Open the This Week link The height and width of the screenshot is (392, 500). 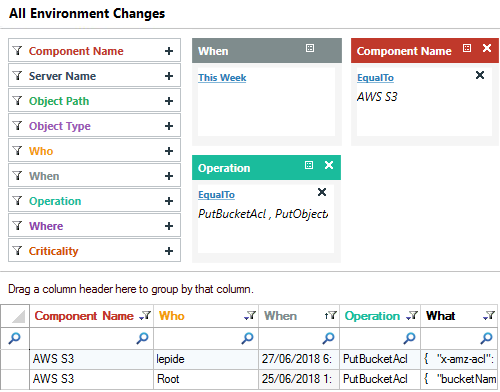pyautogui.click(x=222, y=78)
